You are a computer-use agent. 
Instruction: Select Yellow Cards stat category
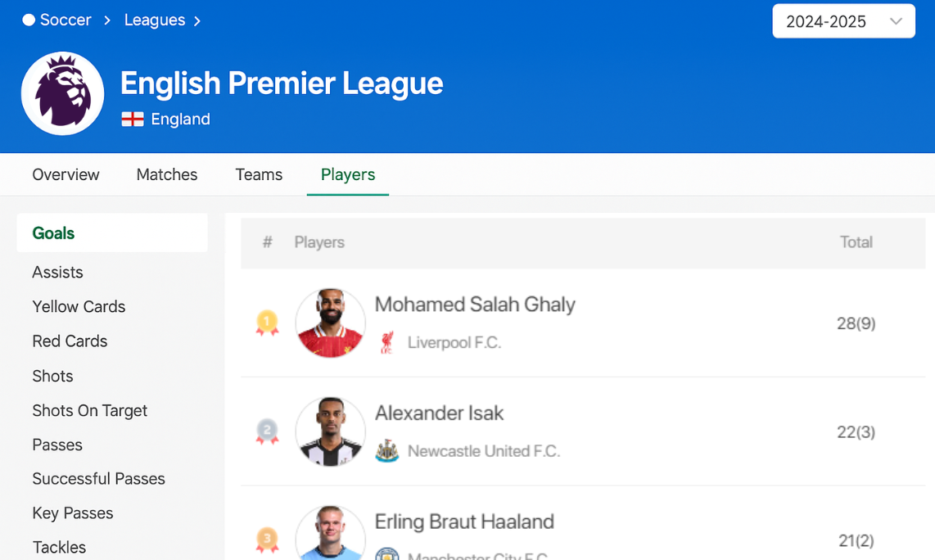79,306
